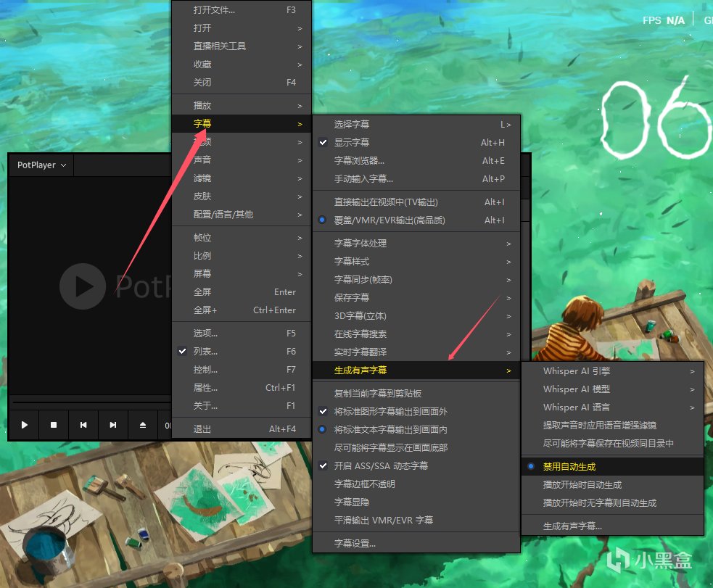Expand the 保存字幕 submenu
713x588 pixels.
coord(416,298)
